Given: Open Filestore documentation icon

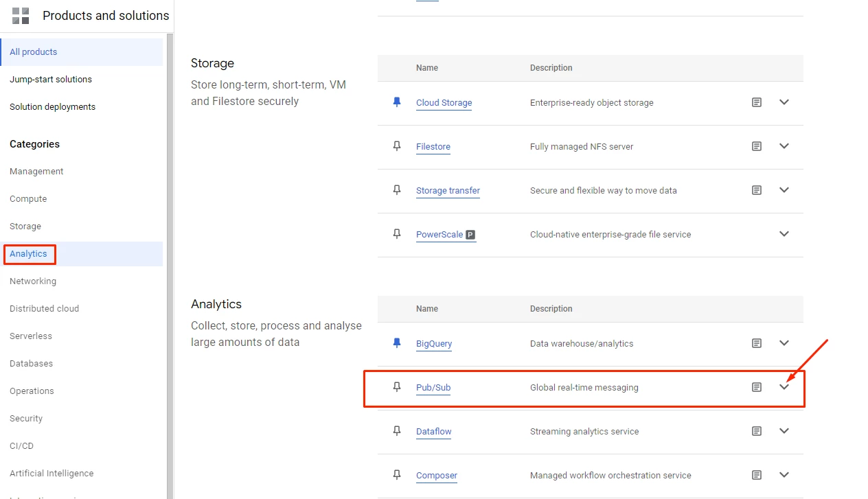Looking at the screenshot, I should 756,146.
